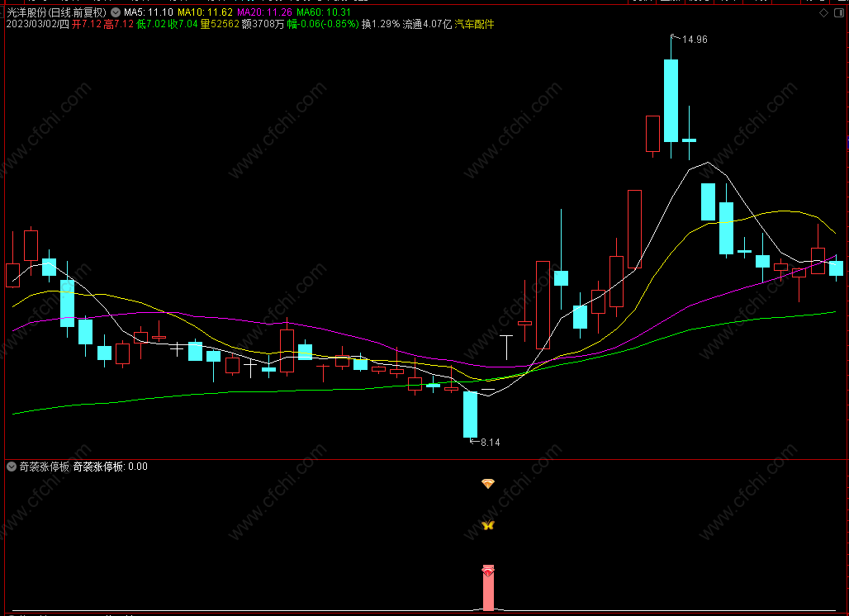Image resolution: width=849 pixels, height=616 pixels.
Task: Click the 8.14 low price marker
Action: [x=490, y=443]
